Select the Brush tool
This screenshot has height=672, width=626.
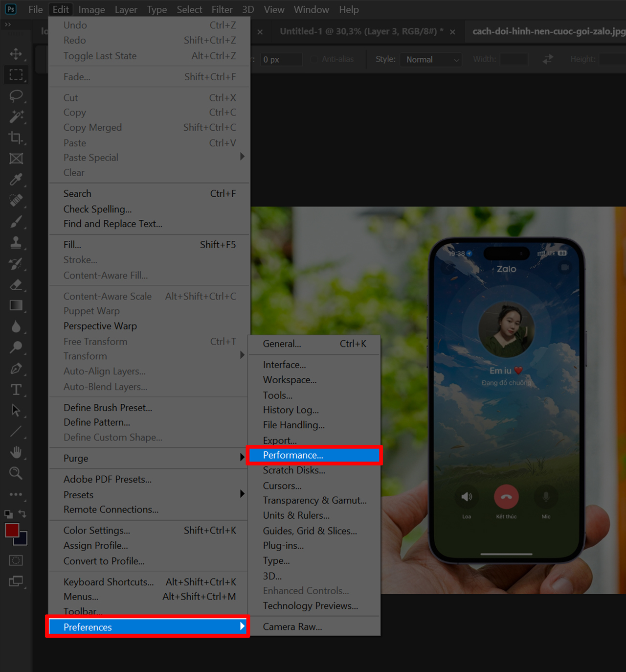[x=16, y=222]
